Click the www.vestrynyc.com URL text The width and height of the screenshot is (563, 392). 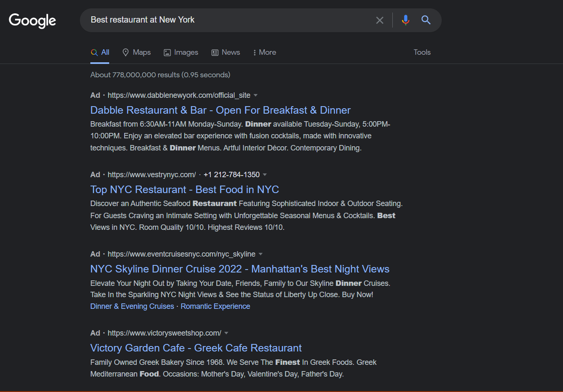(152, 175)
